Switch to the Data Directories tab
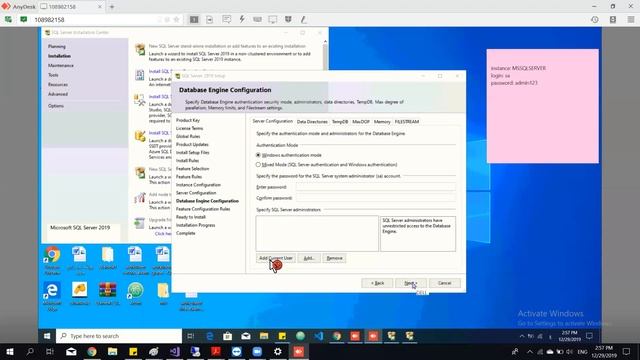640x360 pixels. (312, 122)
